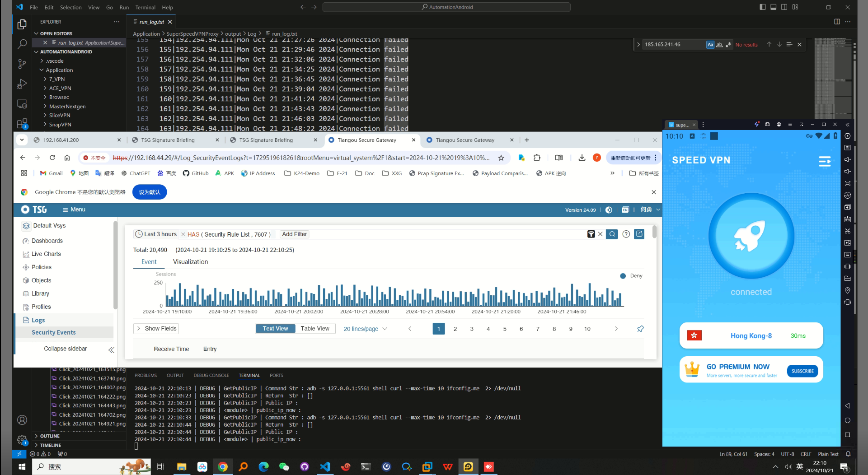This screenshot has width=868, height=475.
Task: Open the Terminal menu in VS Code
Action: tap(145, 7)
